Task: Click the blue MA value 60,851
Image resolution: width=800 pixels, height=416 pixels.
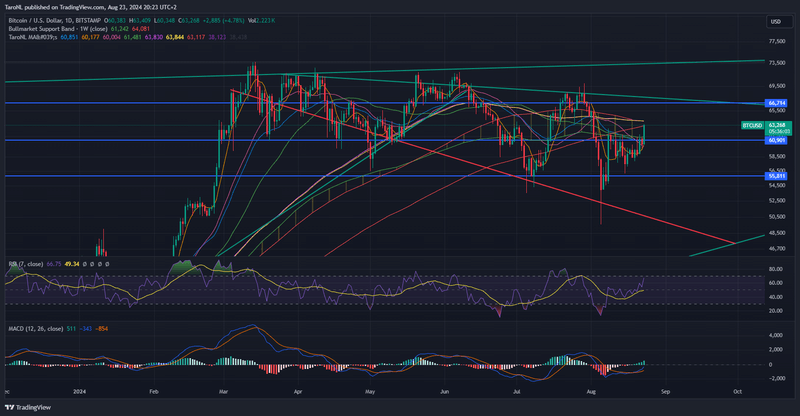Action: pyautogui.click(x=69, y=37)
